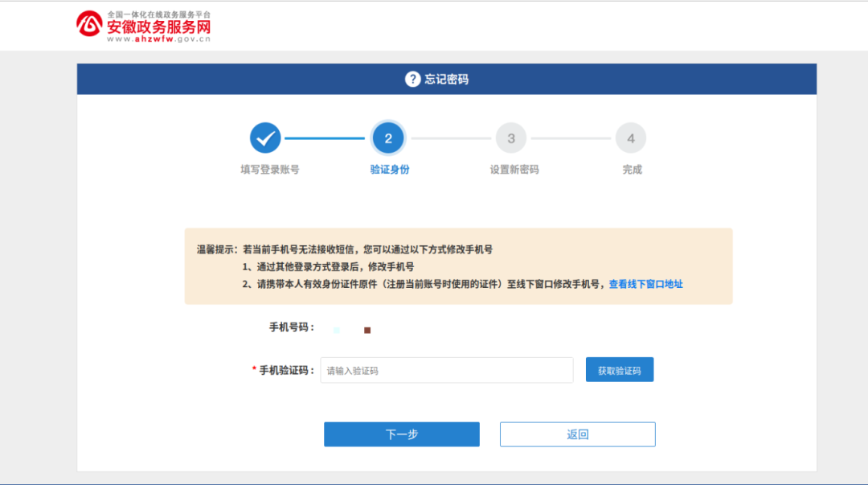Screen dimensions: 868x485
Task: Click the completed step checkmark icon
Action: [x=266, y=138]
